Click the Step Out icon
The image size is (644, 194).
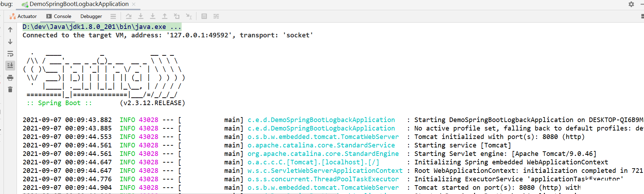165,16
